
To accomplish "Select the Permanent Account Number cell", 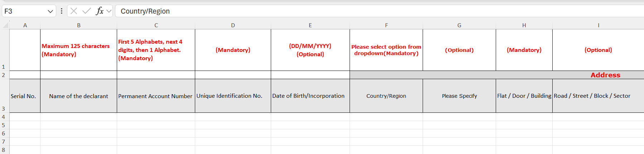I will coord(156,96).
